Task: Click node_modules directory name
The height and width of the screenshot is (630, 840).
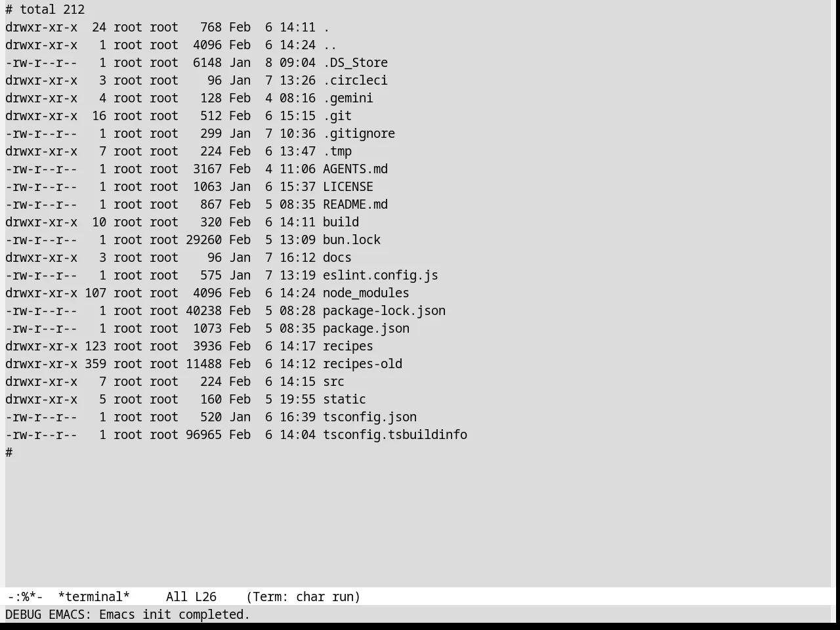Action: (366, 293)
